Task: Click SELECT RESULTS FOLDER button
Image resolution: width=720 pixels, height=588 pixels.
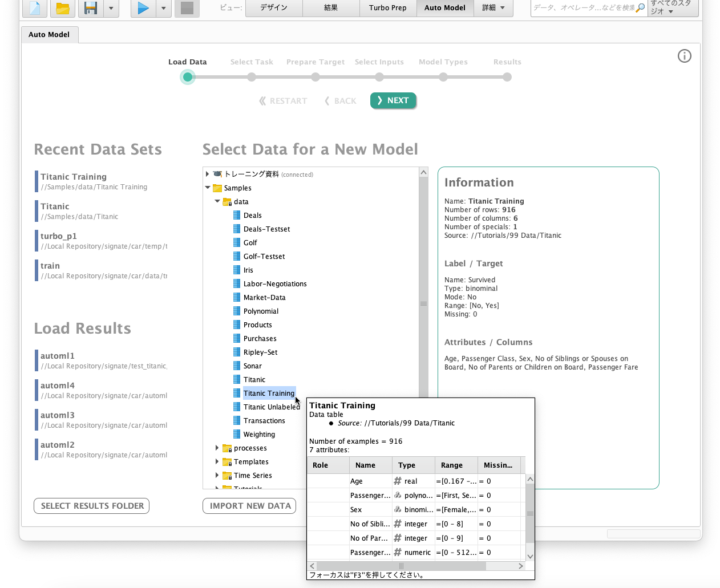Action: pos(92,506)
